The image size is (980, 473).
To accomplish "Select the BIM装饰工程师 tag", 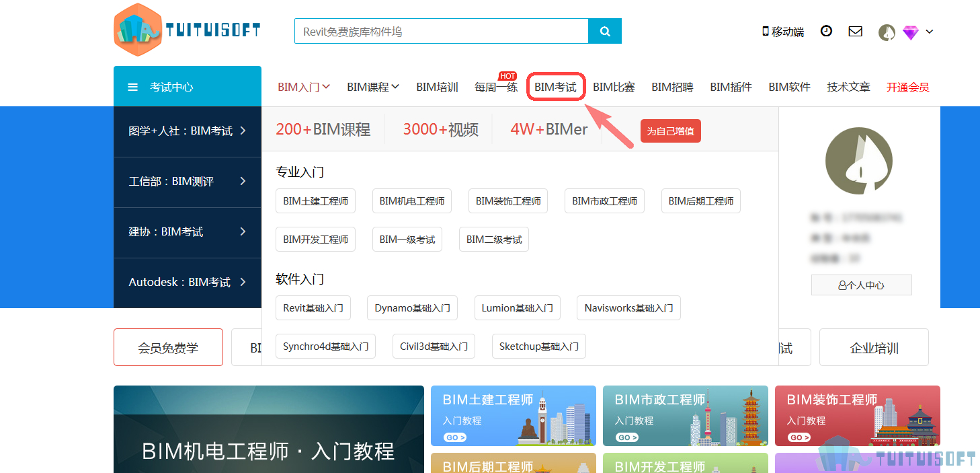I will pyautogui.click(x=508, y=201).
